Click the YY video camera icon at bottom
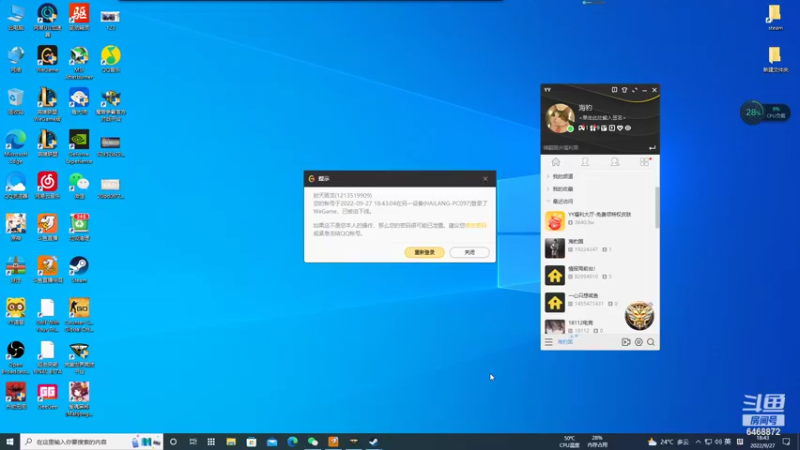800x450 pixels. [626, 342]
